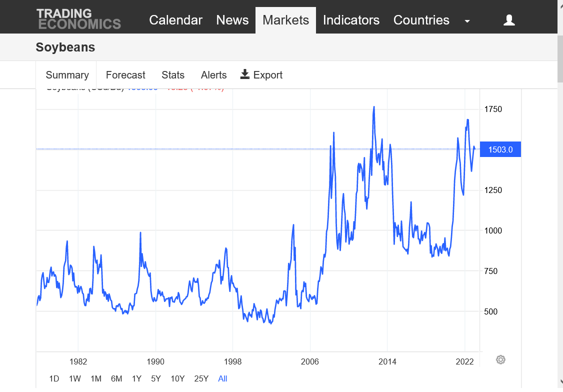563x392 pixels.
Task: Select the Markets tab
Action: coord(286,20)
